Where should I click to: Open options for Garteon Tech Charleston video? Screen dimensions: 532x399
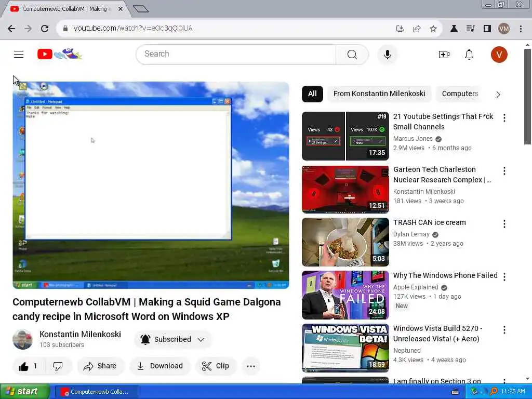pyautogui.click(x=504, y=170)
